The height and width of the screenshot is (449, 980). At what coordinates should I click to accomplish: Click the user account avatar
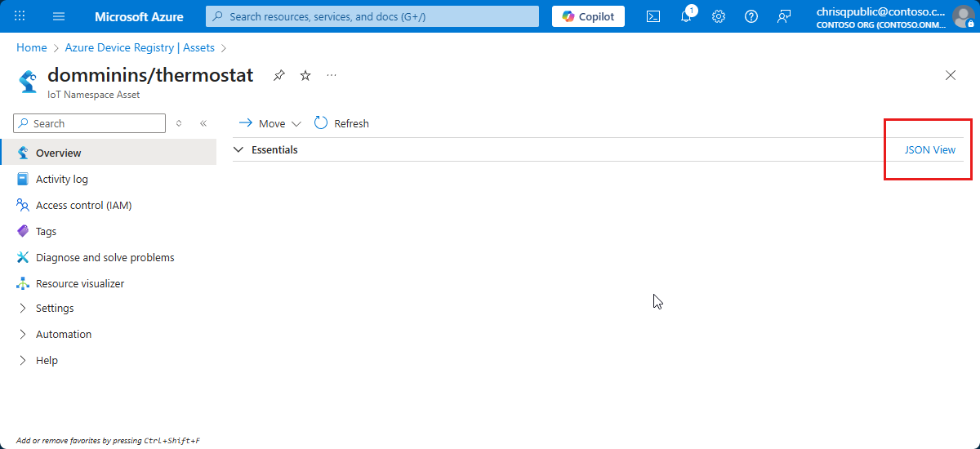tap(964, 16)
